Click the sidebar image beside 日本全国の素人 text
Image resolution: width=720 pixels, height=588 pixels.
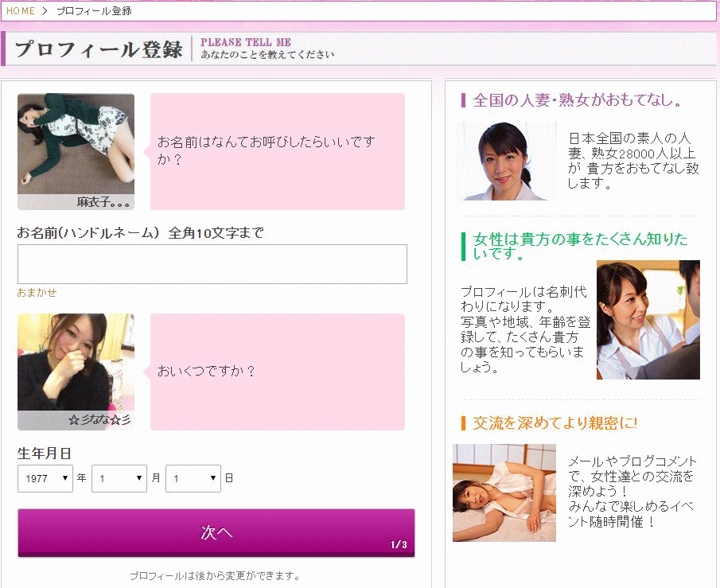click(x=507, y=161)
